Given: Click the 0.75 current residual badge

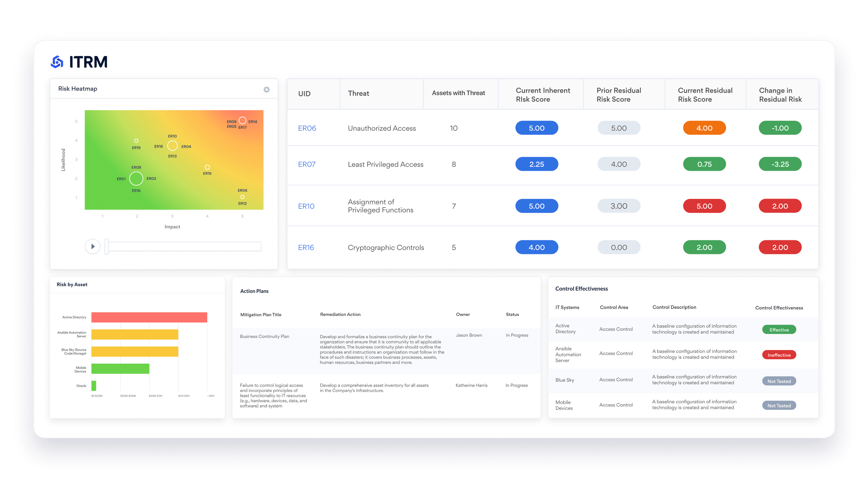Looking at the screenshot, I should (704, 164).
